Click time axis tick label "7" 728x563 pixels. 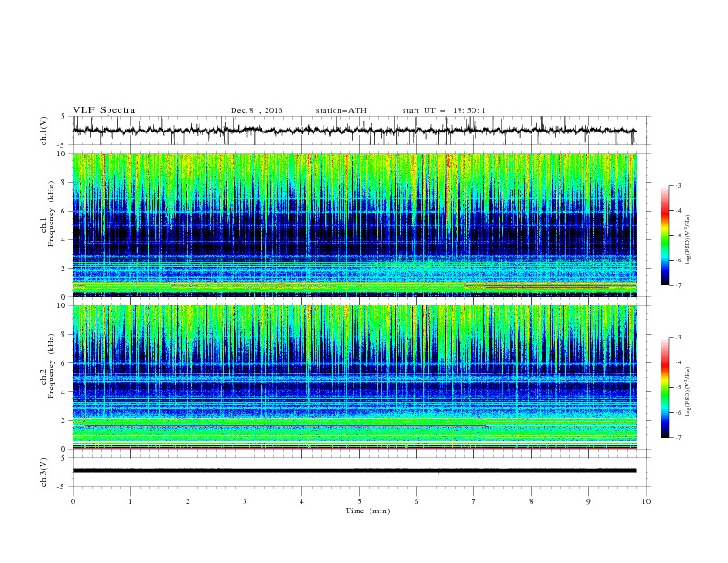(474, 501)
